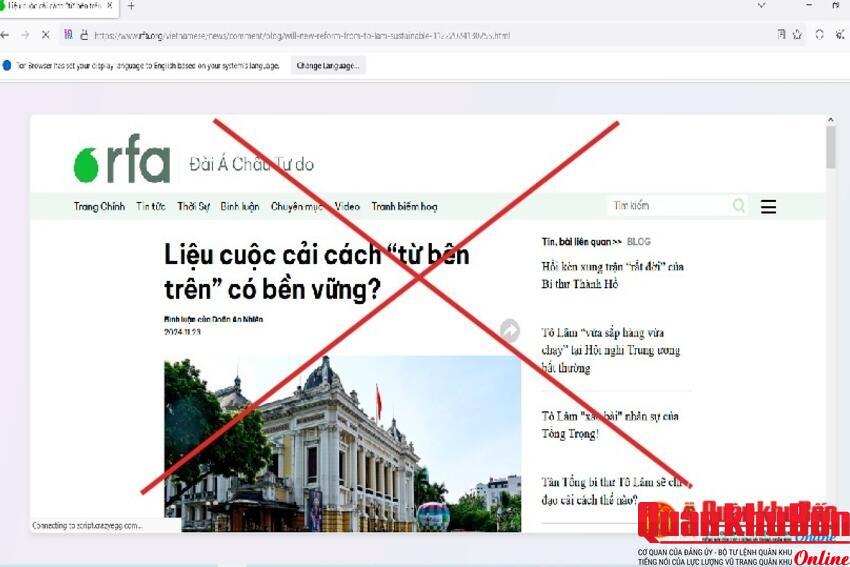Screen dimensions: 850x567
Task: Open the BLOG link
Action: coord(639,242)
